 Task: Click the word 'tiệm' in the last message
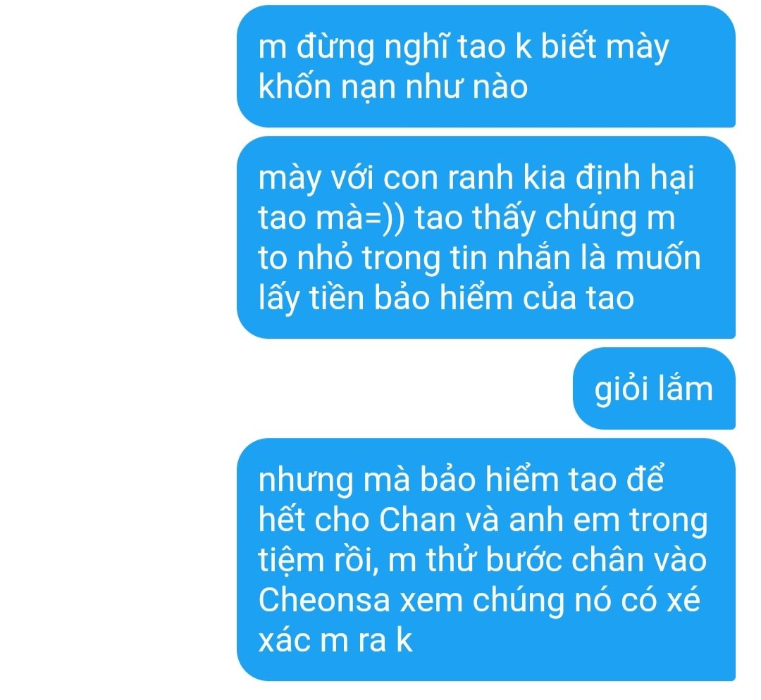[291, 561]
